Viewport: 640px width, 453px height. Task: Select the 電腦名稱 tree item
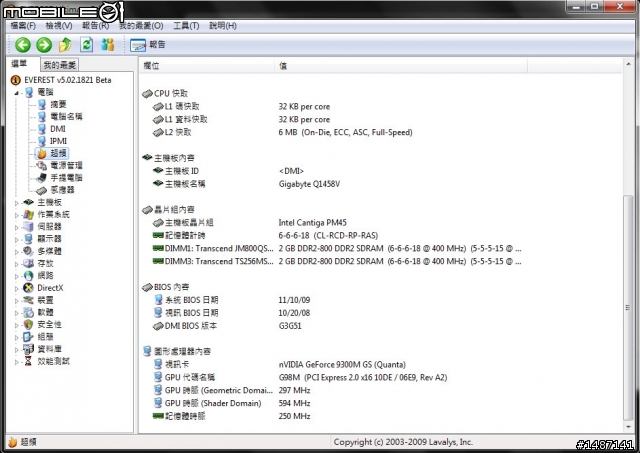click(66, 117)
